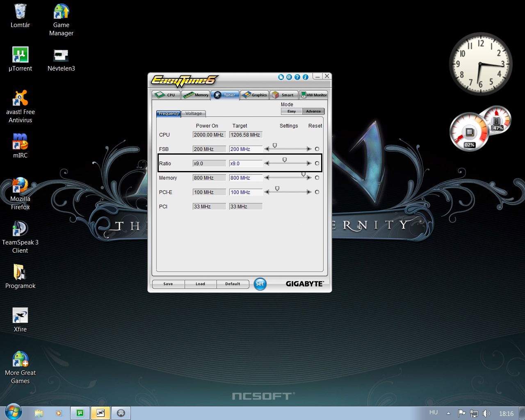Select the Xfire desktop shortcut

coord(20,320)
